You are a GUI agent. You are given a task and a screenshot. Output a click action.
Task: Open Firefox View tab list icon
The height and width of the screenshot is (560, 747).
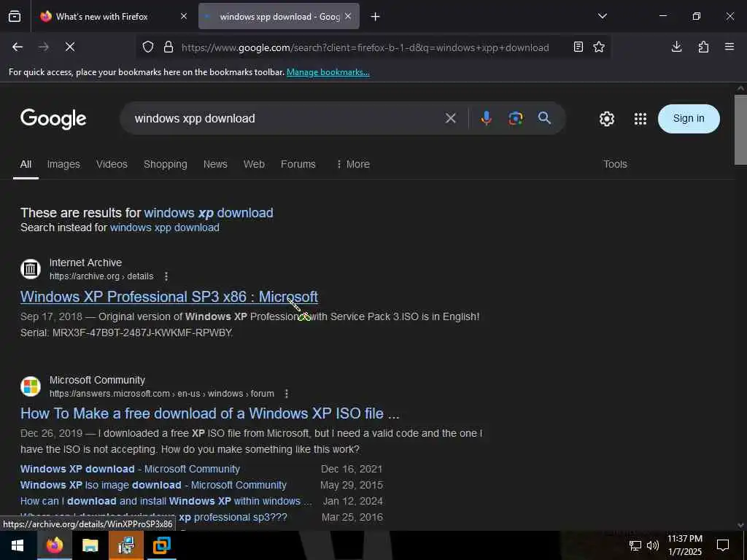click(15, 16)
